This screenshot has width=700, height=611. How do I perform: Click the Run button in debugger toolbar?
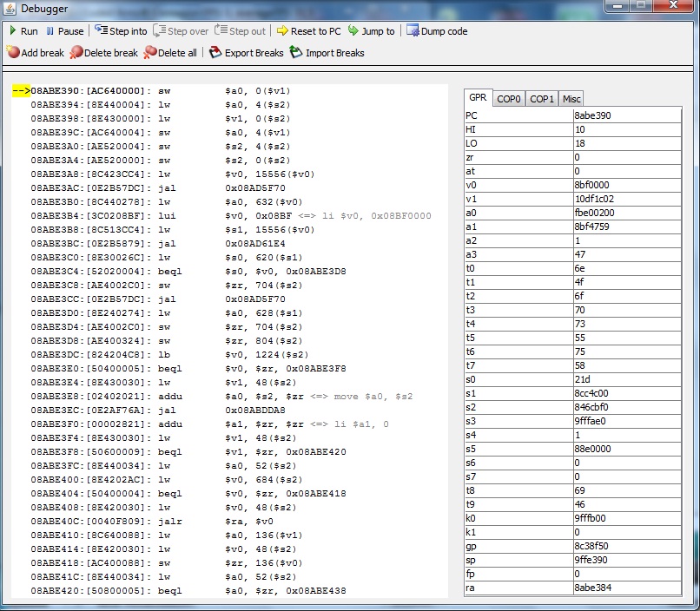tap(23, 31)
